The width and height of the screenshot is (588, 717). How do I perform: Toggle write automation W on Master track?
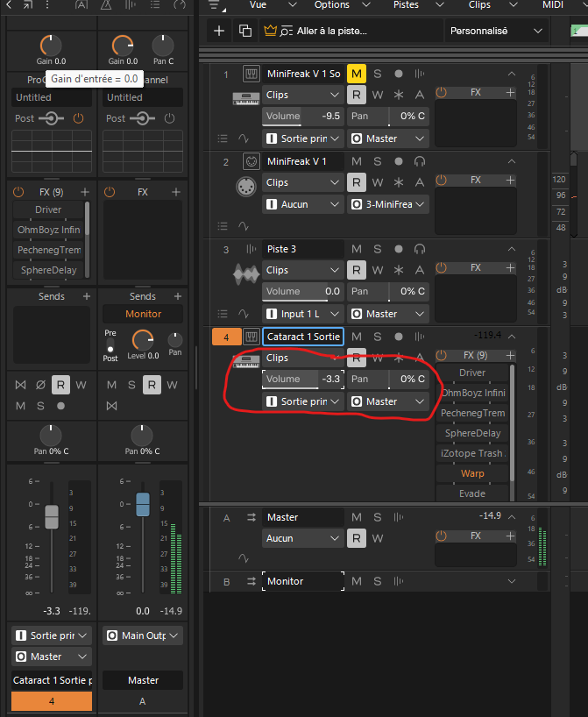[378, 538]
